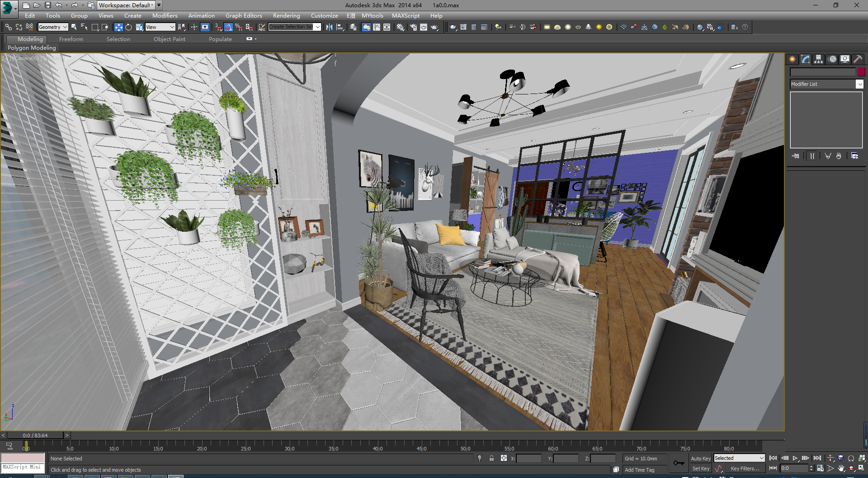Switch to the Object Paint ribbon tab

tap(170, 39)
